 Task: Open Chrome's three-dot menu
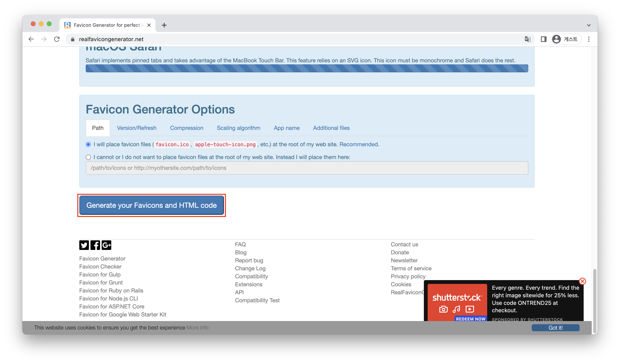pos(589,39)
